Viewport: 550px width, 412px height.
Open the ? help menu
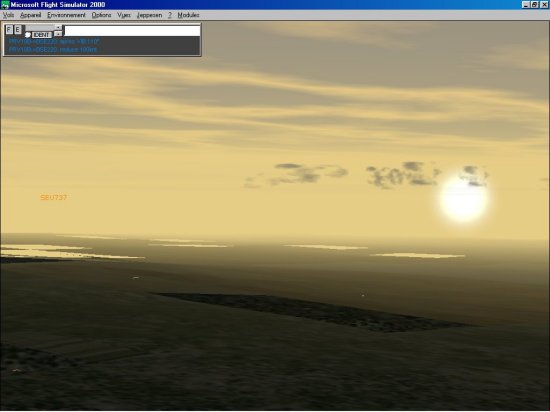click(x=170, y=15)
